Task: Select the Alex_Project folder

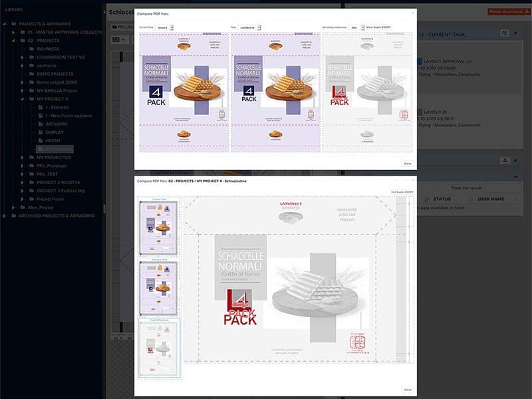Action: coord(41,207)
